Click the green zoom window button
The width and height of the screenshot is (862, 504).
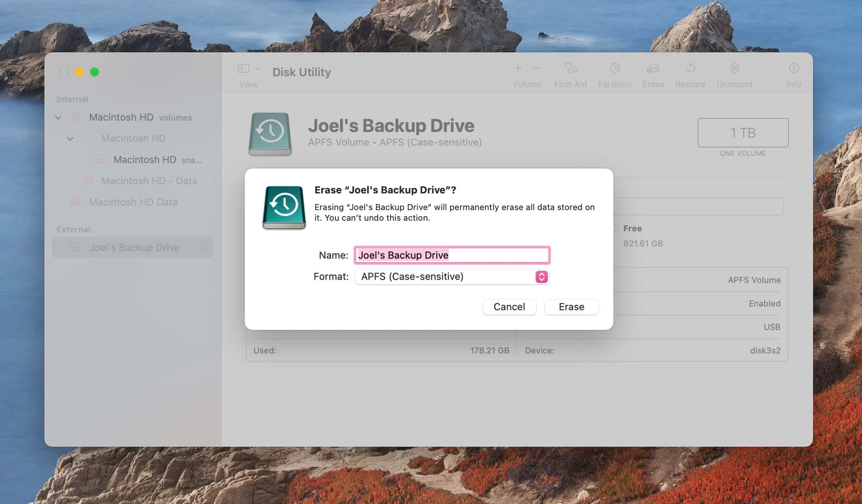pos(94,72)
